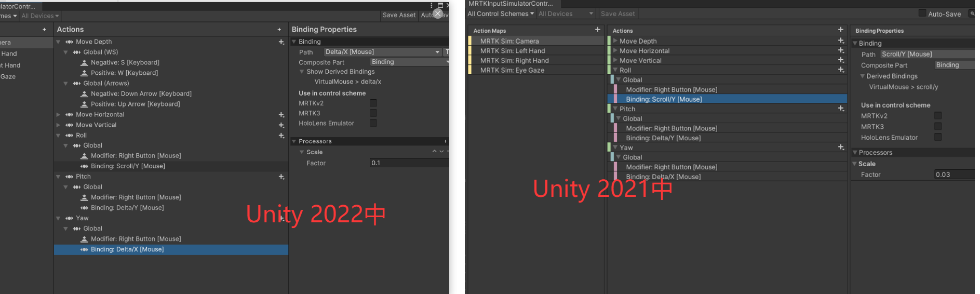
Task: Add binding to Pitch in right window
Action: coord(841,109)
